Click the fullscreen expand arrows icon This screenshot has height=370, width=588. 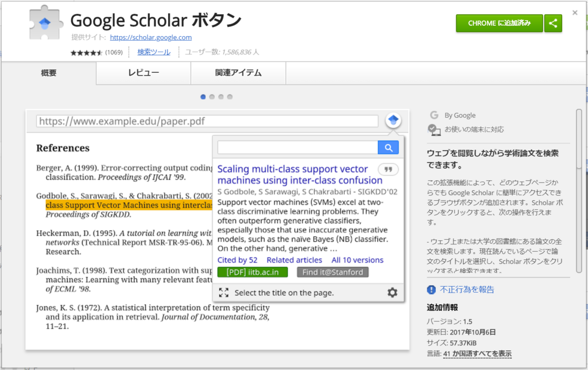click(x=224, y=293)
